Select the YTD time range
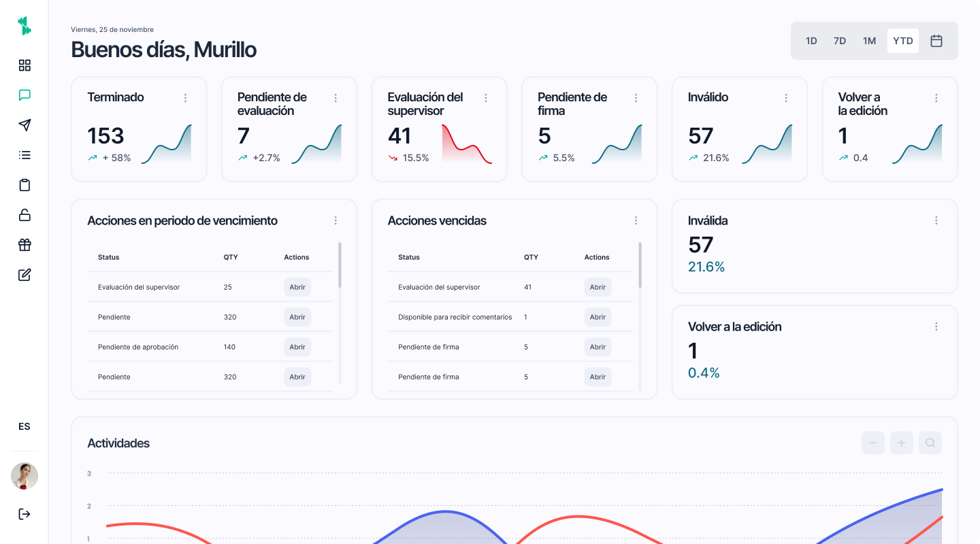 pos(902,41)
